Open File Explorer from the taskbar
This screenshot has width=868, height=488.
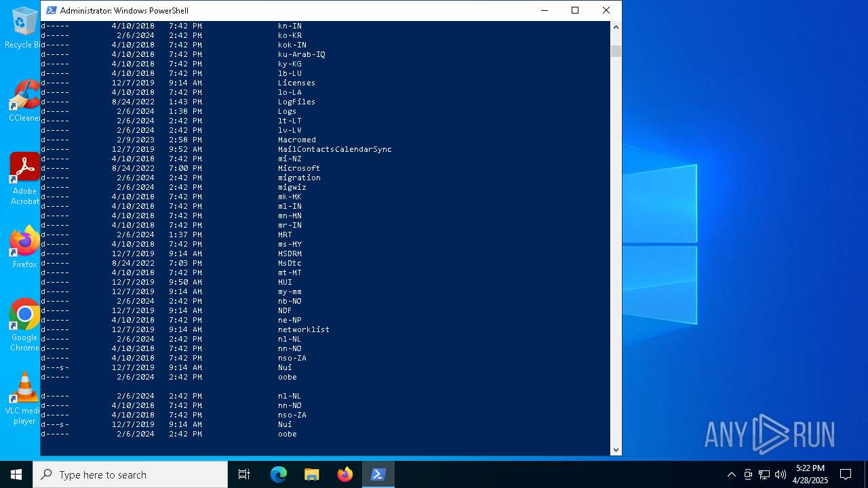(312, 474)
